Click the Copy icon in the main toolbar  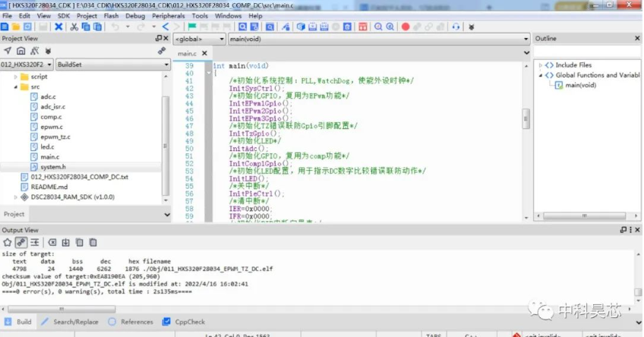85,27
